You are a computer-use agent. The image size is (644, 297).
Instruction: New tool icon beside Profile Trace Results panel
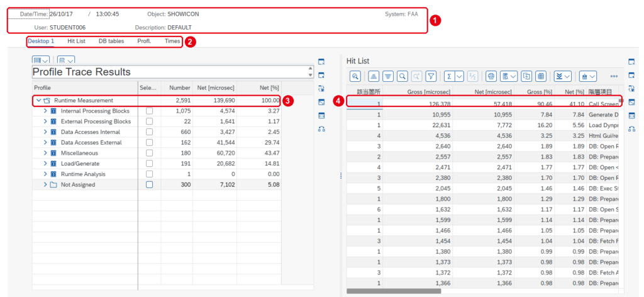coord(321,75)
